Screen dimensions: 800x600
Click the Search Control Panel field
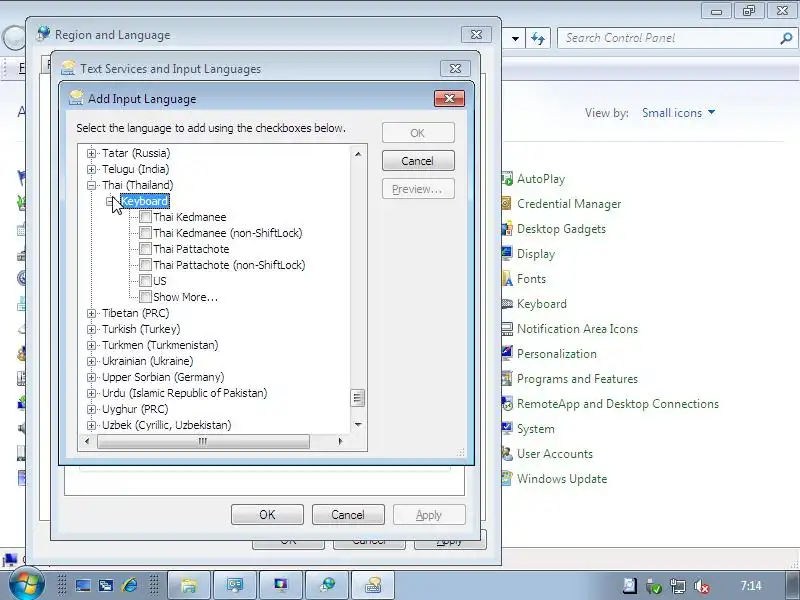click(x=668, y=38)
